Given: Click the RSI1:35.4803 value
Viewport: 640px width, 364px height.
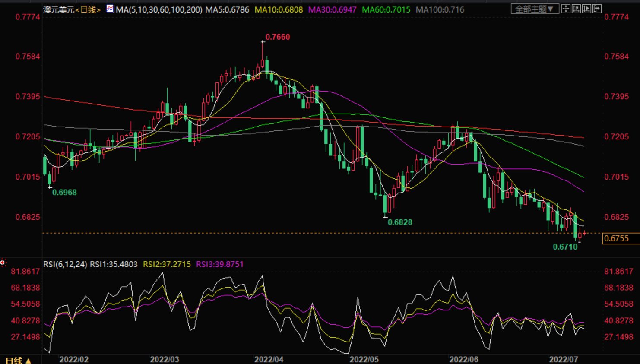Looking at the screenshot, I should (x=114, y=264).
